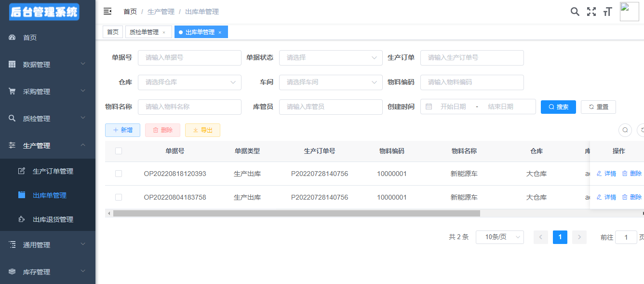Toggle fullscreen mode icon
Viewport: 644px width, 284px height.
[591, 12]
